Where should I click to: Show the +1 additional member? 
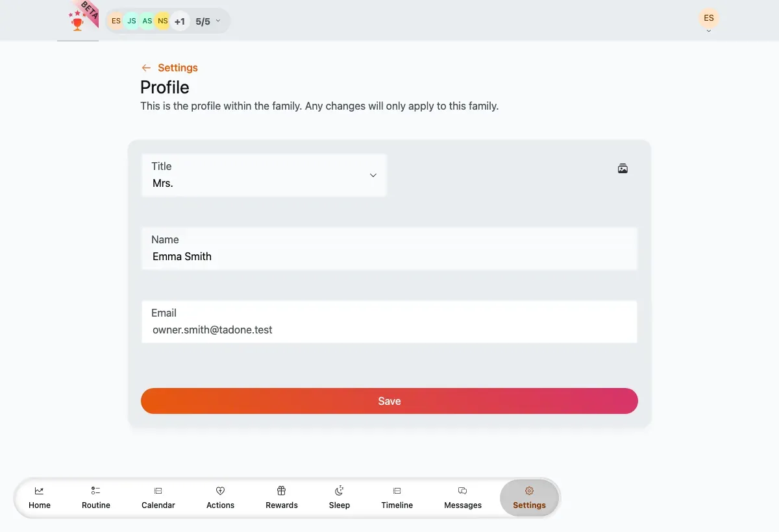click(x=180, y=21)
